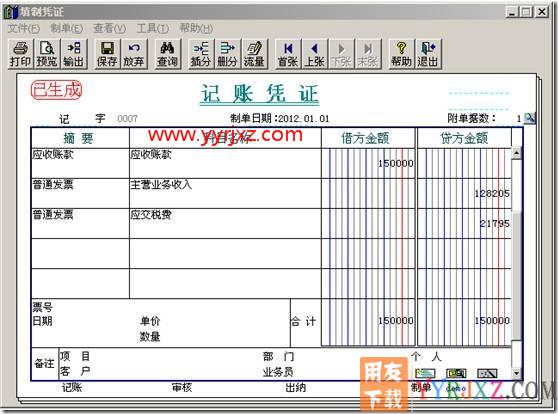558x414 pixels.
Task: Go to previous voucher with 上张
Action: pos(315,54)
